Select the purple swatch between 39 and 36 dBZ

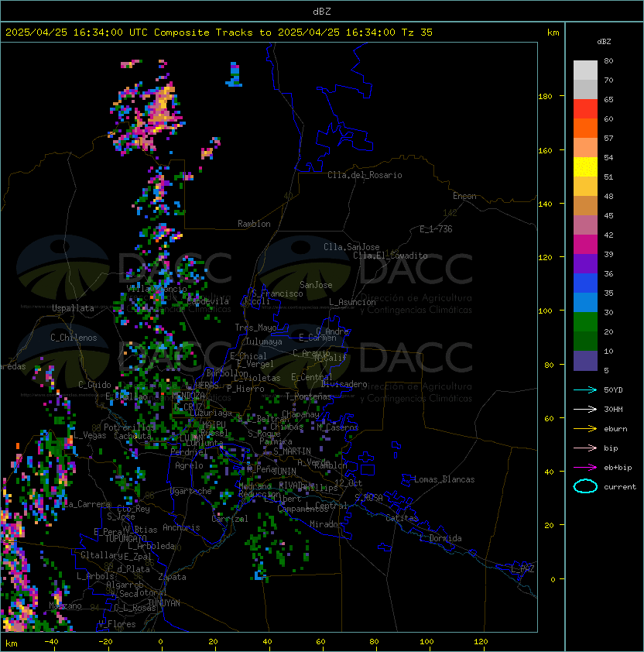click(x=585, y=263)
